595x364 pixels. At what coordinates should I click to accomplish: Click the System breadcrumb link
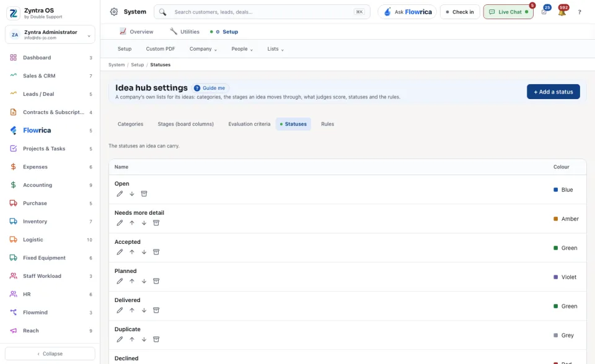(117, 65)
